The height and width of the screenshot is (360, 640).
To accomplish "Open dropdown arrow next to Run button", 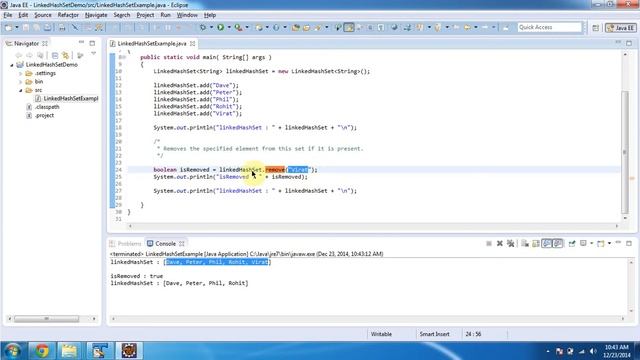I will [229, 27].
